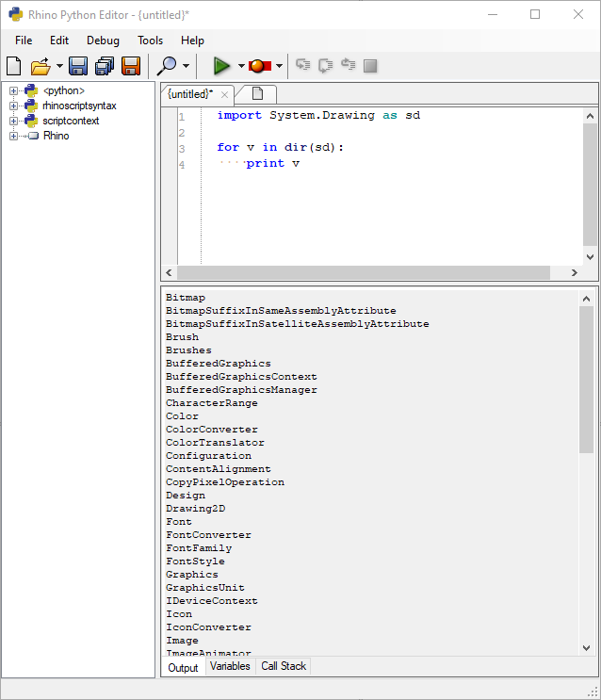The image size is (601, 700).
Task: Click the Step Over debug icon
Action: pyautogui.click(x=326, y=65)
